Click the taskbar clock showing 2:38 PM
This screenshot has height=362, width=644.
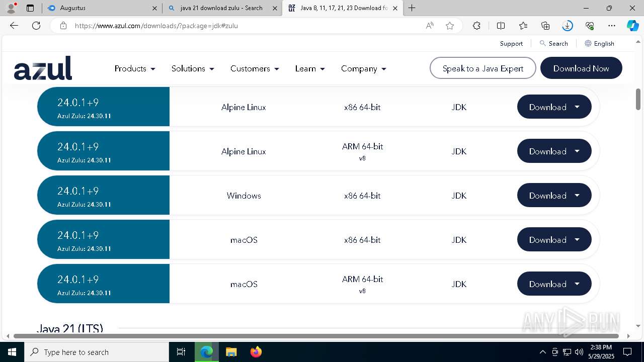coord(600,352)
